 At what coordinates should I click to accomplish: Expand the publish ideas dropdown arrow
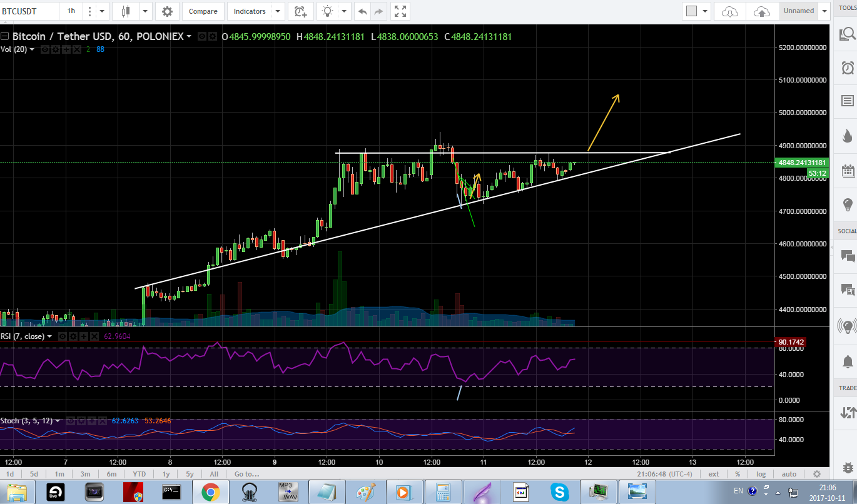coord(344,11)
